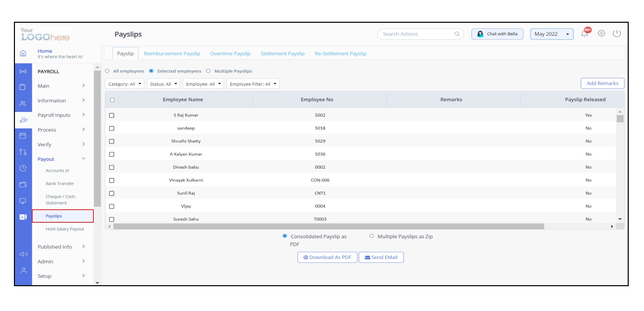
Task: Click the megaphone announcement icon
Action: click(x=23, y=254)
